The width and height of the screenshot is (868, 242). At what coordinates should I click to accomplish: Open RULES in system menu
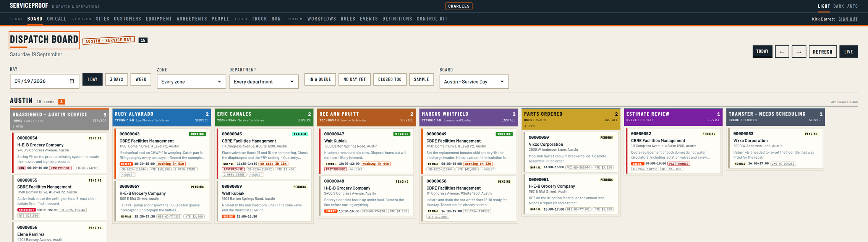[x=348, y=19]
